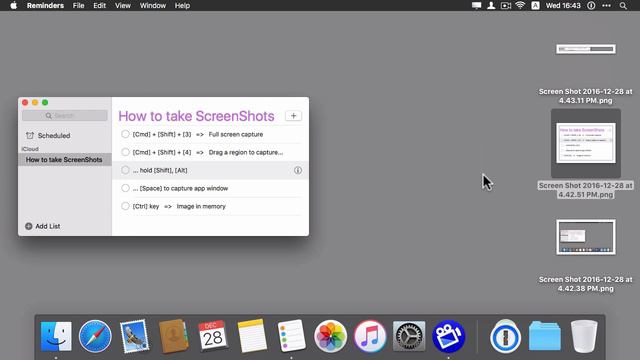
Task: Mark 'hold [Shift], [Alt]' reminder done
Action: click(125, 170)
